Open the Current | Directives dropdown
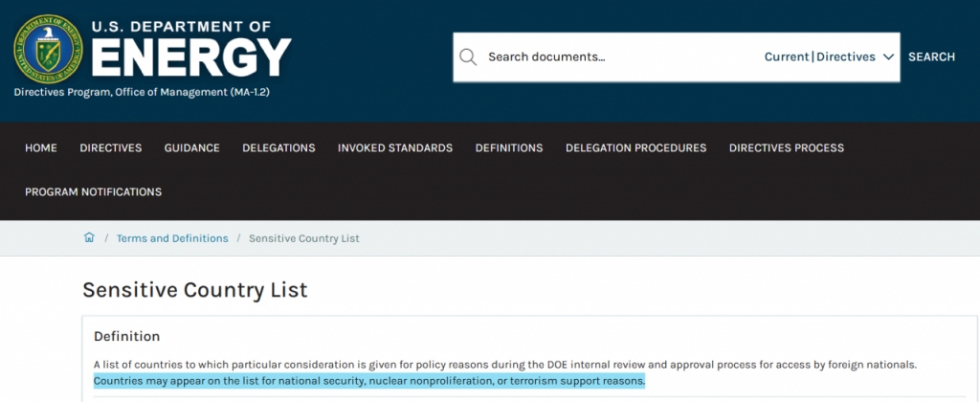980x402 pixels. [829, 56]
